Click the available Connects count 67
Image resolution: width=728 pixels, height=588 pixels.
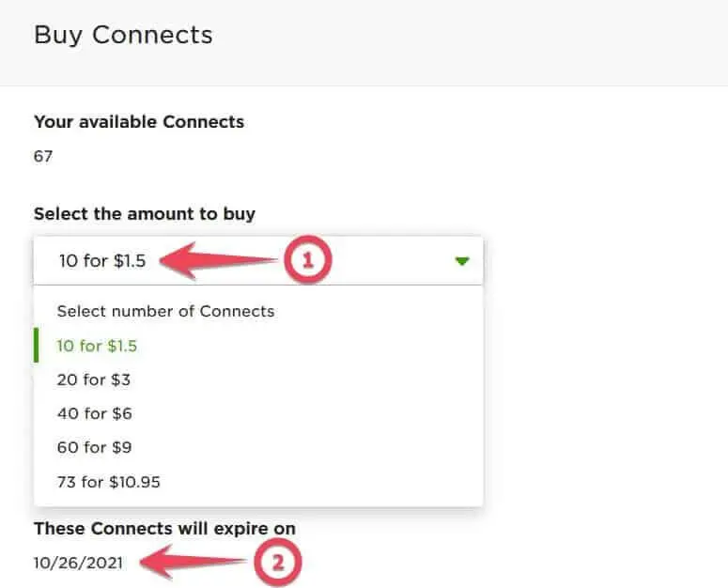coord(43,156)
